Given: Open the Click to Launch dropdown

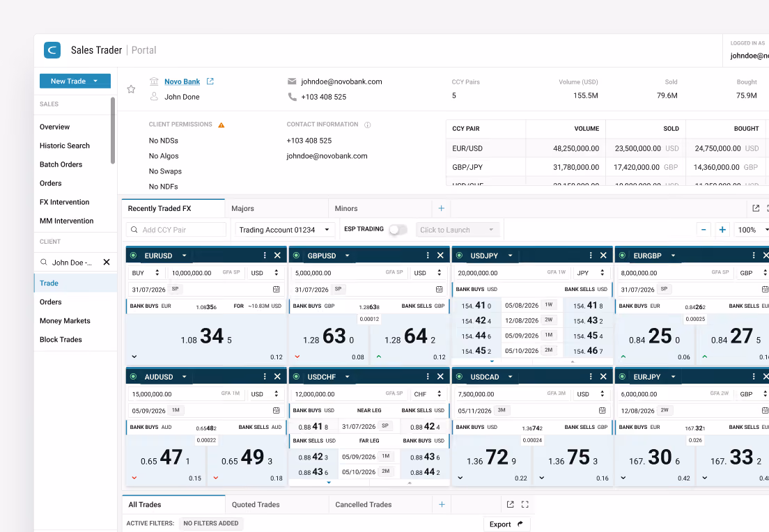Looking at the screenshot, I should (458, 230).
